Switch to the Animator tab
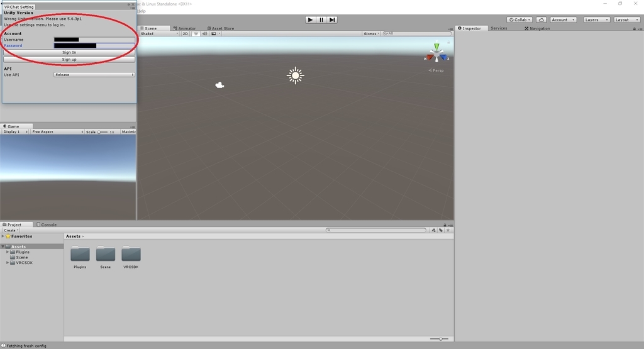Viewport: 644px width, 349px height. (x=184, y=28)
